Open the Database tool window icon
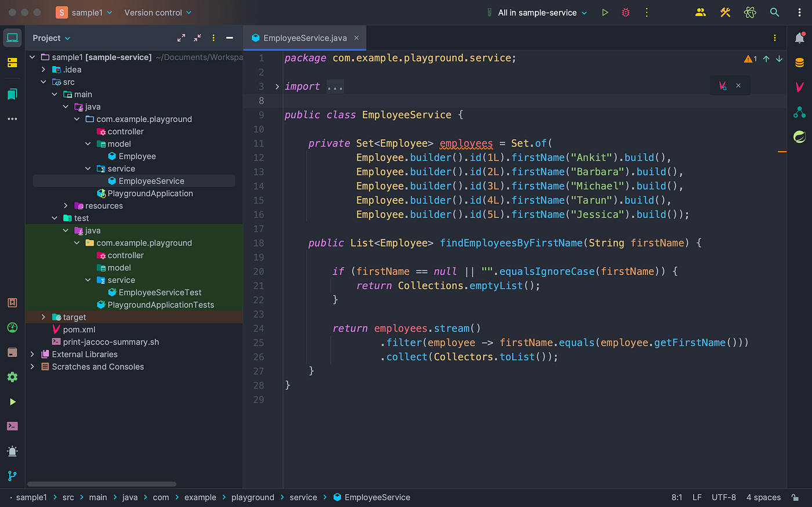 (800, 62)
